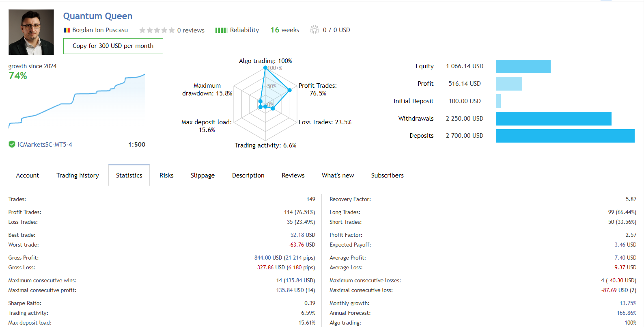
Task: Click the subscribers people icon
Action: pyautogui.click(x=314, y=30)
